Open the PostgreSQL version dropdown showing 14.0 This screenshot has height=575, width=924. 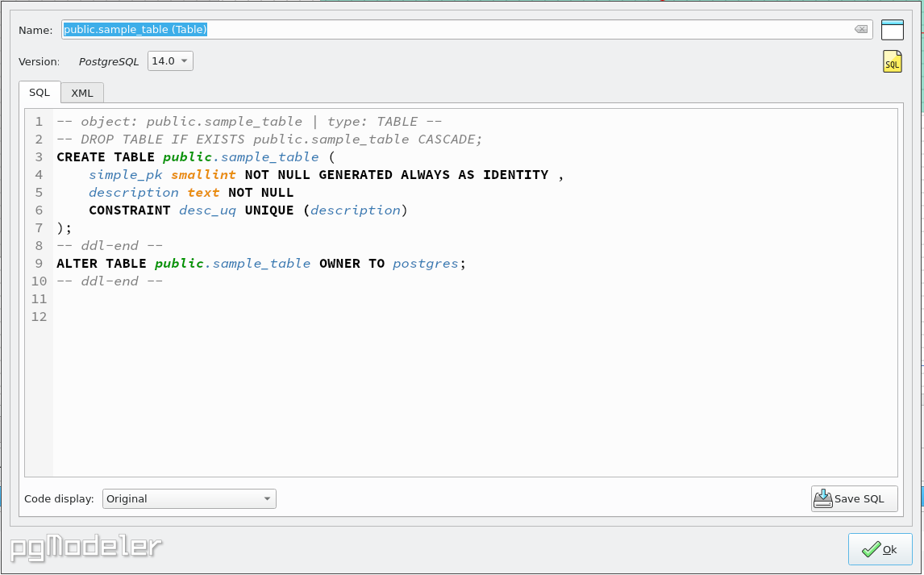(169, 60)
